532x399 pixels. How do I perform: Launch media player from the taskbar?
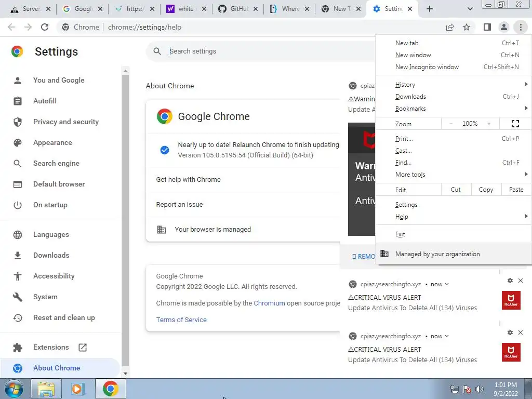[x=77, y=389]
